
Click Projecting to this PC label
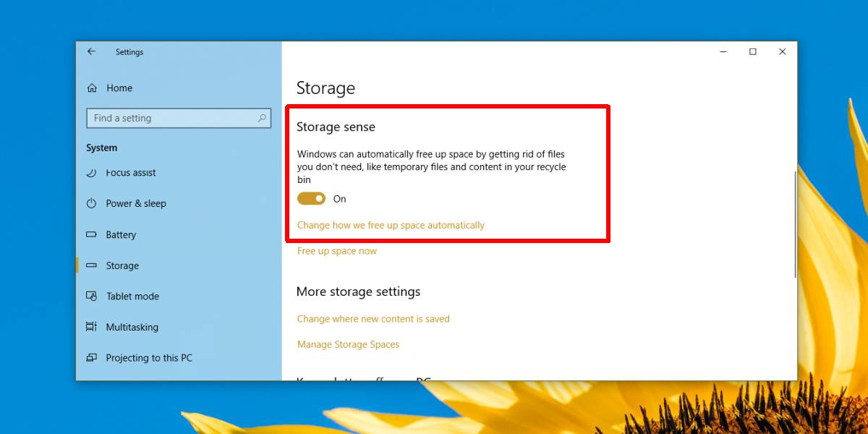point(149,358)
